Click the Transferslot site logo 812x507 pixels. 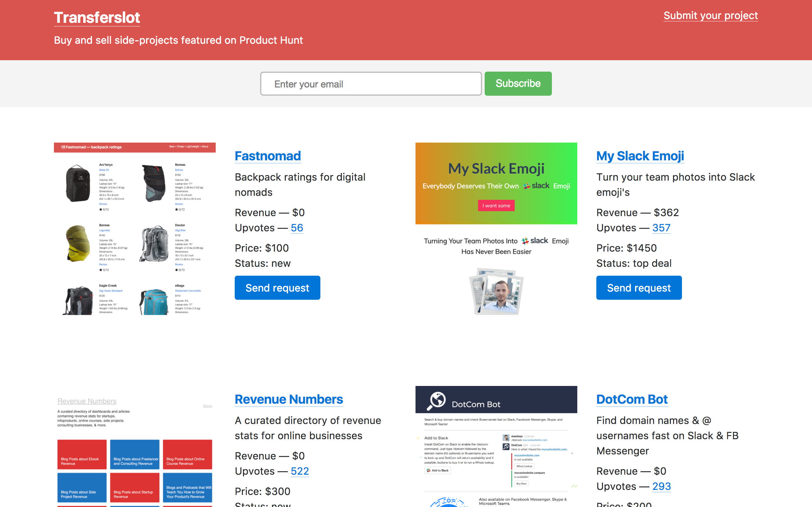(97, 17)
